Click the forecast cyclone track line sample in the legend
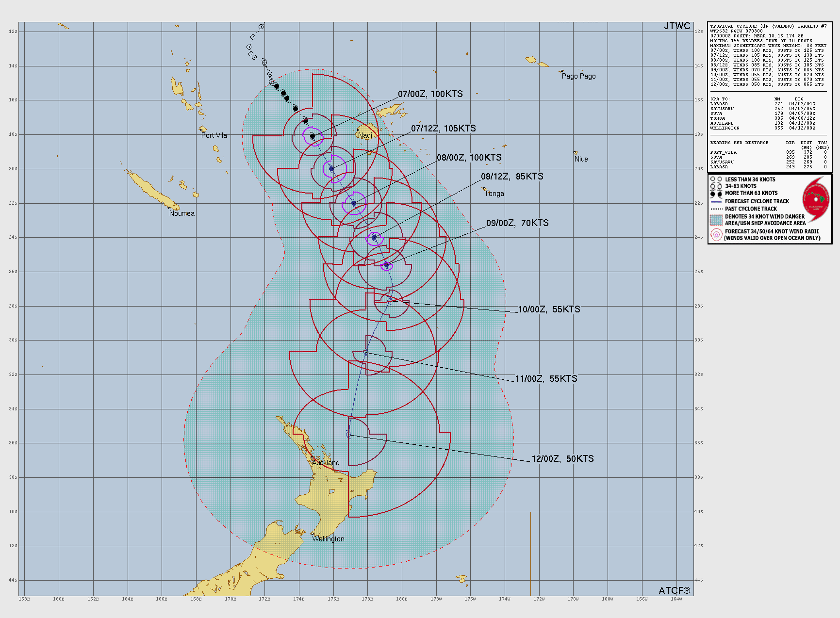This screenshot has width=840, height=618. (716, 201)
